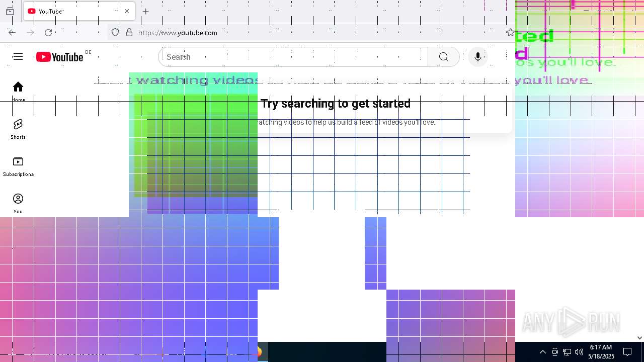Close the YouTube tab

pyautogui.click(x=127, y=11)
